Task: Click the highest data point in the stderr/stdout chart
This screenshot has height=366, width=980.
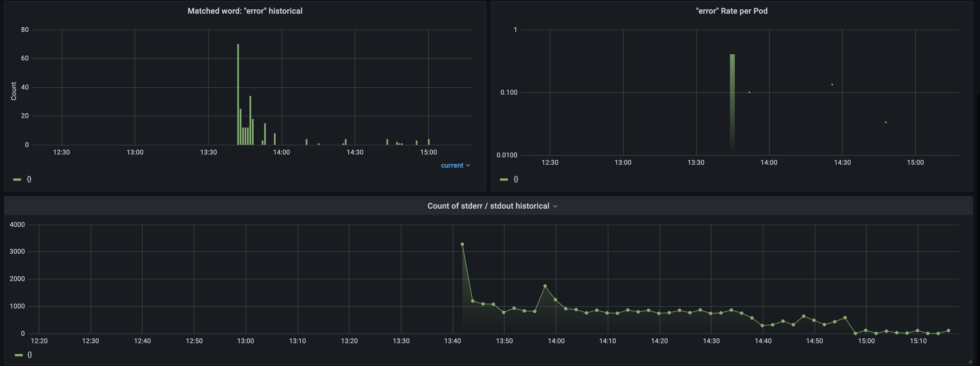Action: click(x=462, y=244)
